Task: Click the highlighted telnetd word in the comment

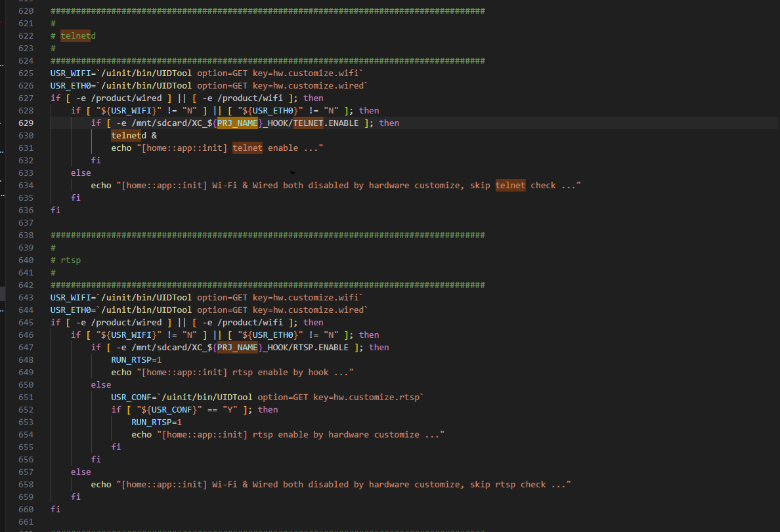Action: click(76, 35)
